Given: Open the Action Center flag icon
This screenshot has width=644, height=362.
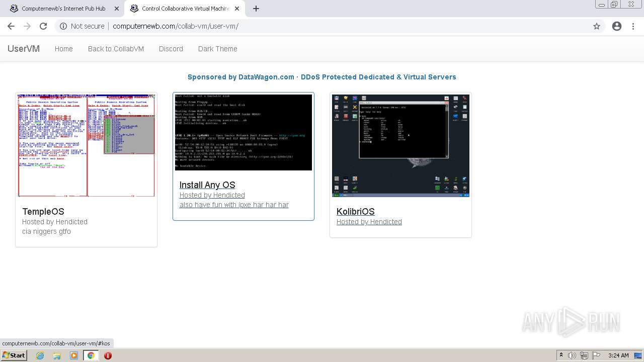Looking at the screenshot, I should [595, 355].
